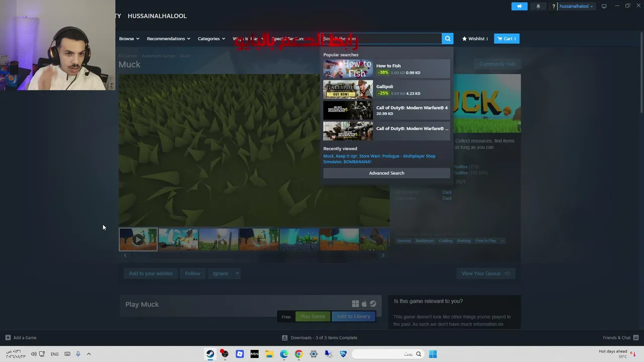Expand the Recommendations dropdown
The image size is (644, 362).
point(169,39)
